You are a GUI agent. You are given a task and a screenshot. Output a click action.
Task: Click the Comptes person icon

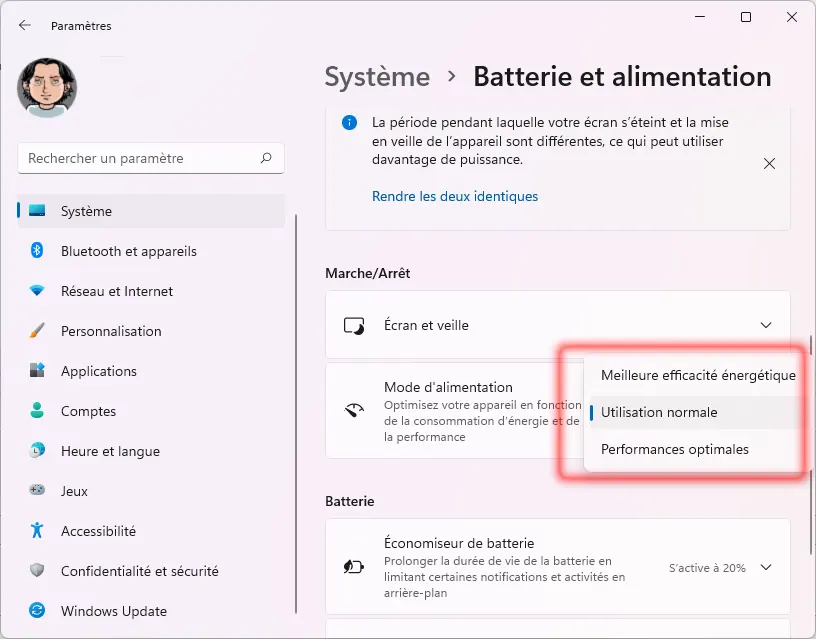(x=37, y=411)
